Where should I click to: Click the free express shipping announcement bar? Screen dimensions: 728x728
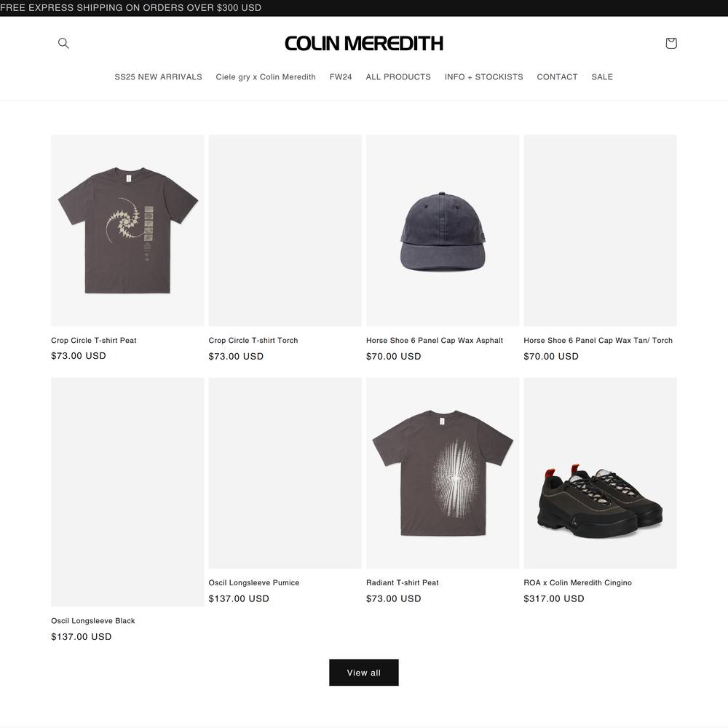364,8
